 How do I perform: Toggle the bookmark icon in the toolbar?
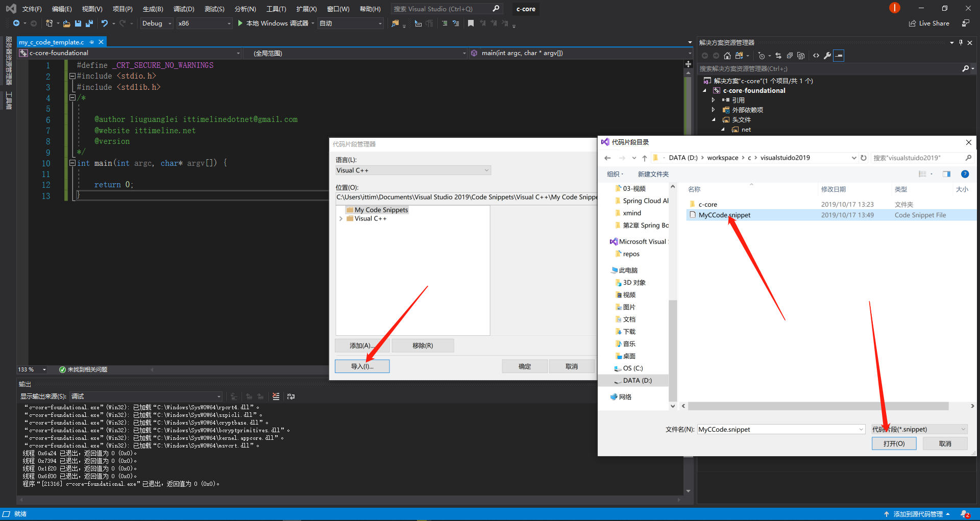471,23
